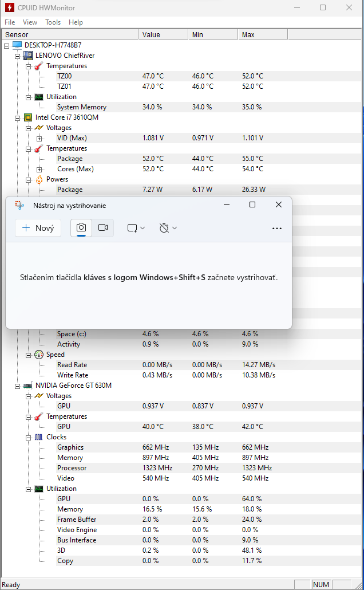Collapse the DESKTOP-H7748B7 root node
Screen dimensions: 364x590
pos(6,45)
